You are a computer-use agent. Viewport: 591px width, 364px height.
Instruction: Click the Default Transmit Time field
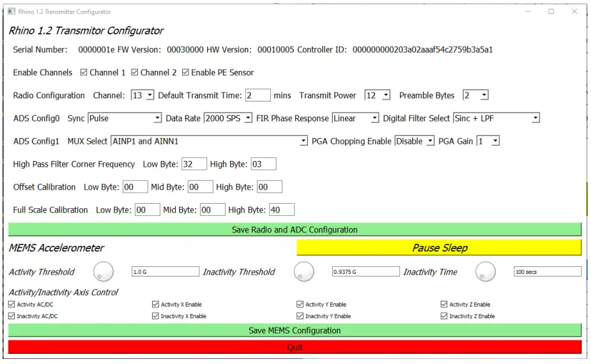(x=258, y=95)
